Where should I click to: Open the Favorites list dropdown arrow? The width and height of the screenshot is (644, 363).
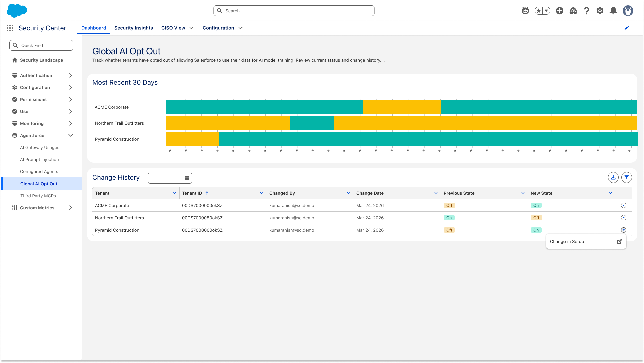547,11
